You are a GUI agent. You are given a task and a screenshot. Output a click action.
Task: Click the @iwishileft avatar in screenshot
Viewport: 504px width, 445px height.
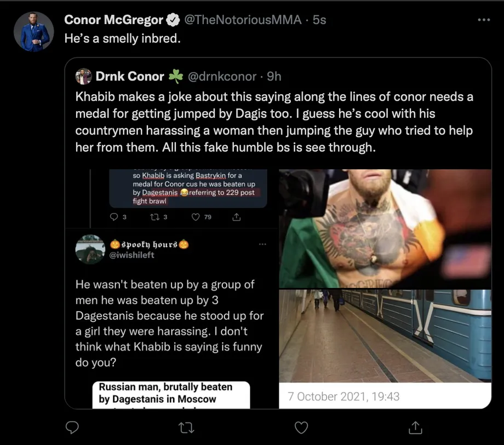(x=90, y=249)
